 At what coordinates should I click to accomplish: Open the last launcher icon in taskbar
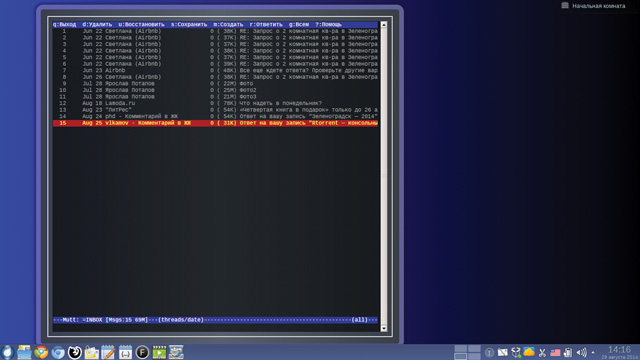click(176, 352)
